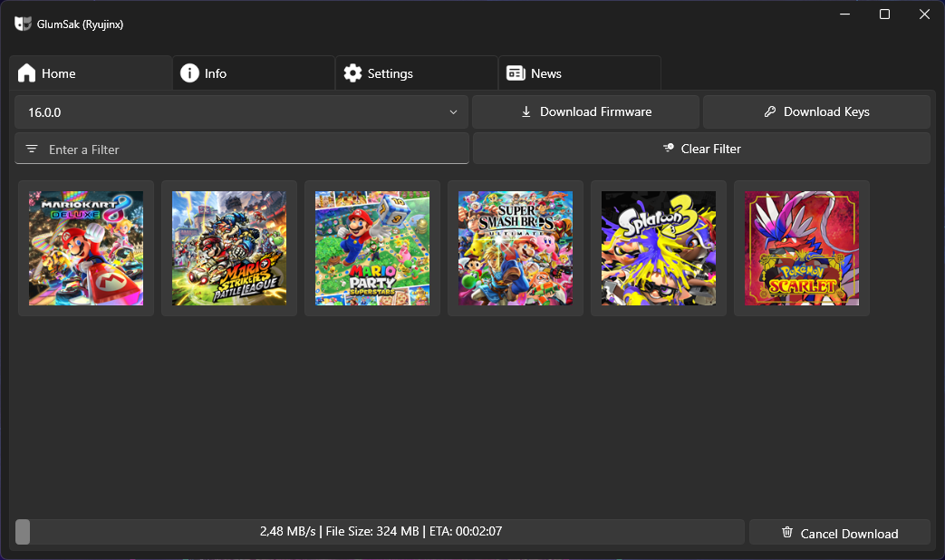
Task: Click the filter lines icon in filter box
Action: coord(32,149)
